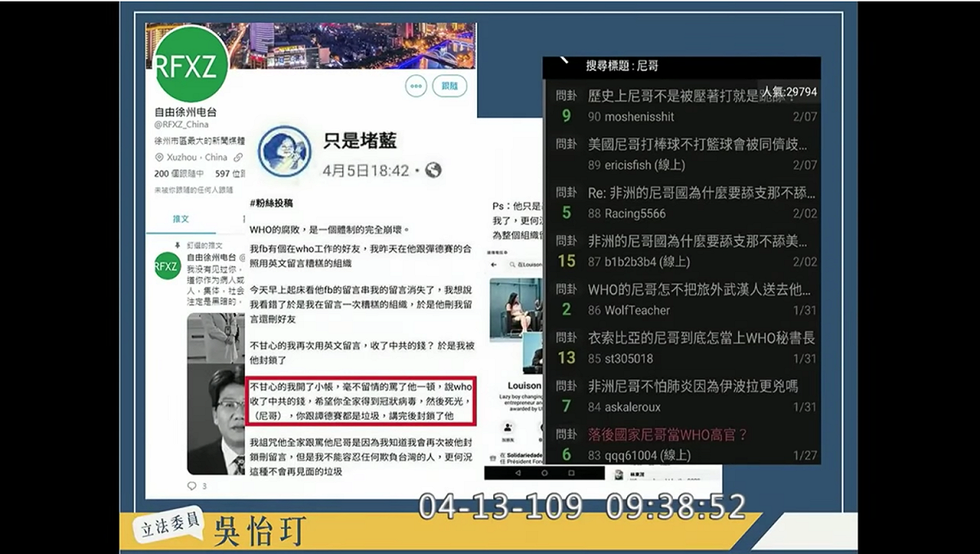The width and height of the screenshot is (980, 554).
Task: Open post by askaleroux
Action: (682, 396)
